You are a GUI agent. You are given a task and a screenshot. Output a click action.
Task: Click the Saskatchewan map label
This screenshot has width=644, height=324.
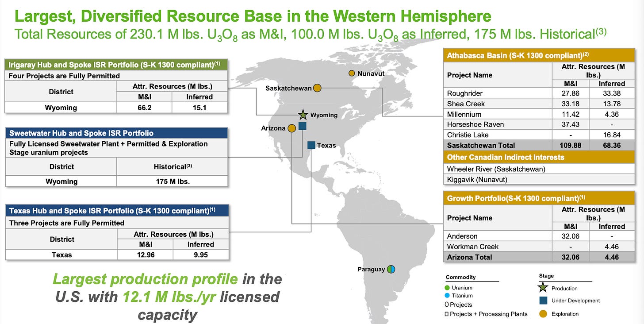[x=288, y=88]
